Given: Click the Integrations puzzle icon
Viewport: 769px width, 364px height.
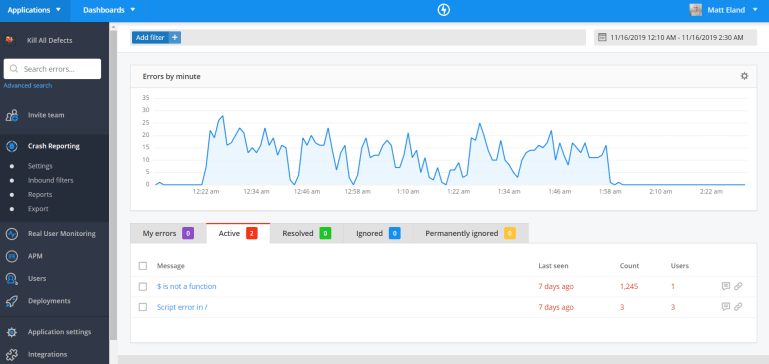Looking at the screenshot, I should pos(12,354).
